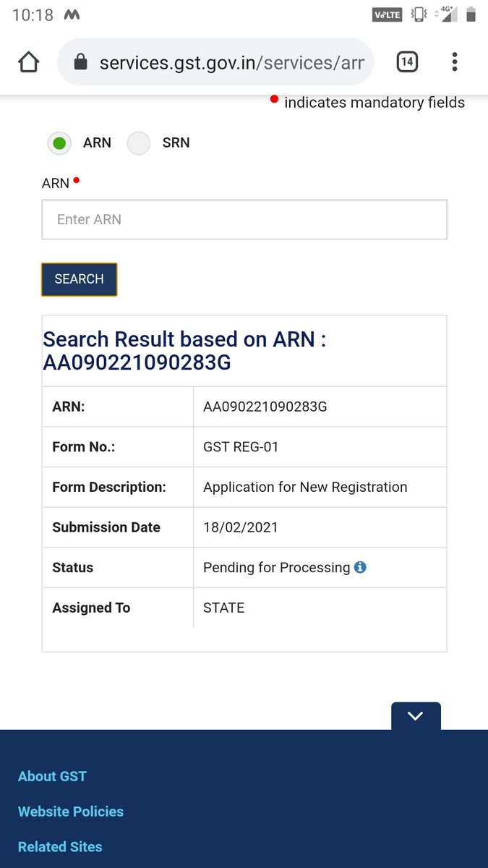Click the Assigned To label
This screenshot has width=488, height=868.
[91, 608]
